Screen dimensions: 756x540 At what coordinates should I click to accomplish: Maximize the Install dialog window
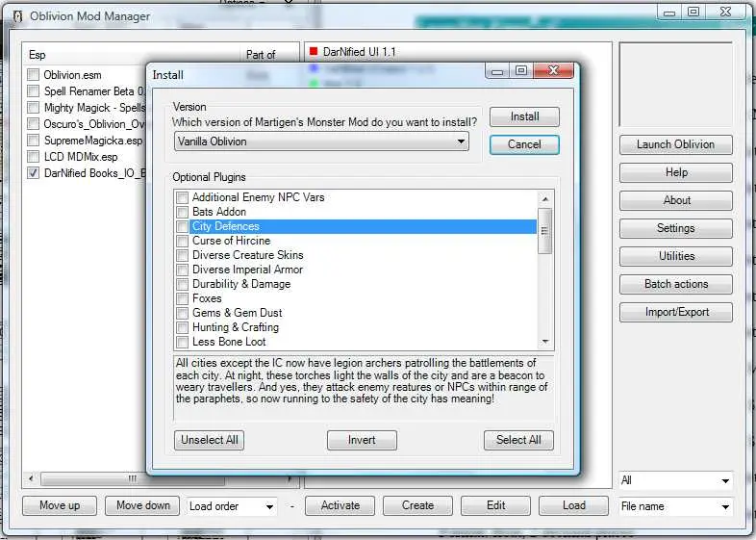coord(521,70)
